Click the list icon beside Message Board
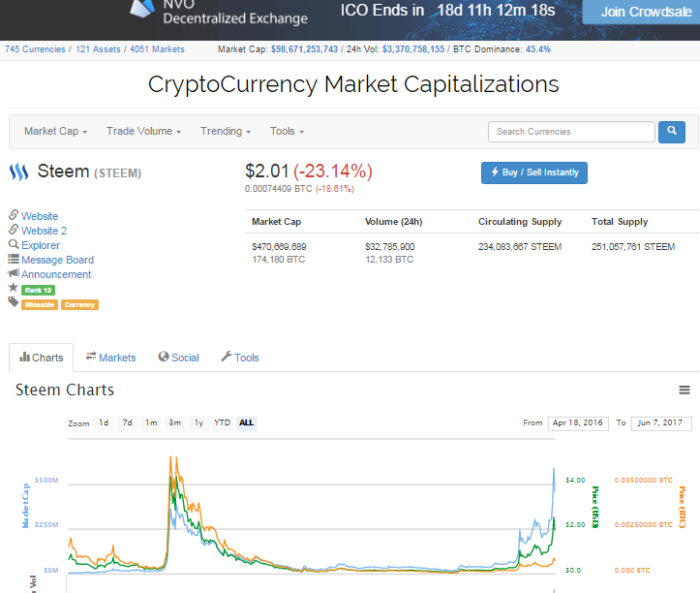This screenshot has width=700, height=593. pos(14,259)
